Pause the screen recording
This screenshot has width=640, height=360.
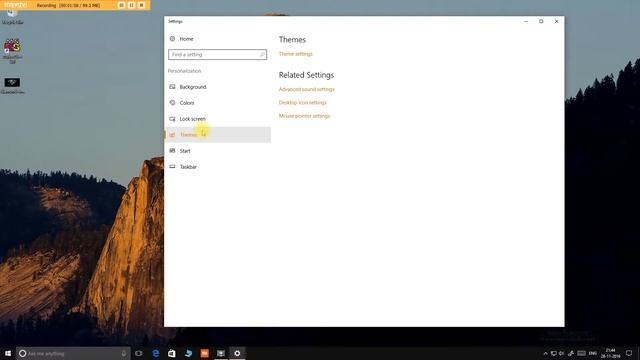pyautogui.click(x=131, y=5)
